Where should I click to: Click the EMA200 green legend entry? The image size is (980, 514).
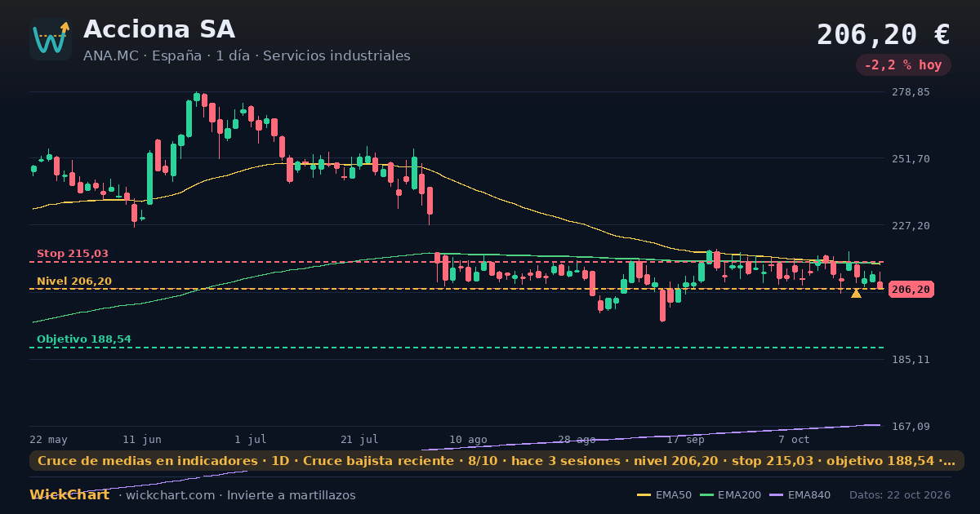pos(733,495)
